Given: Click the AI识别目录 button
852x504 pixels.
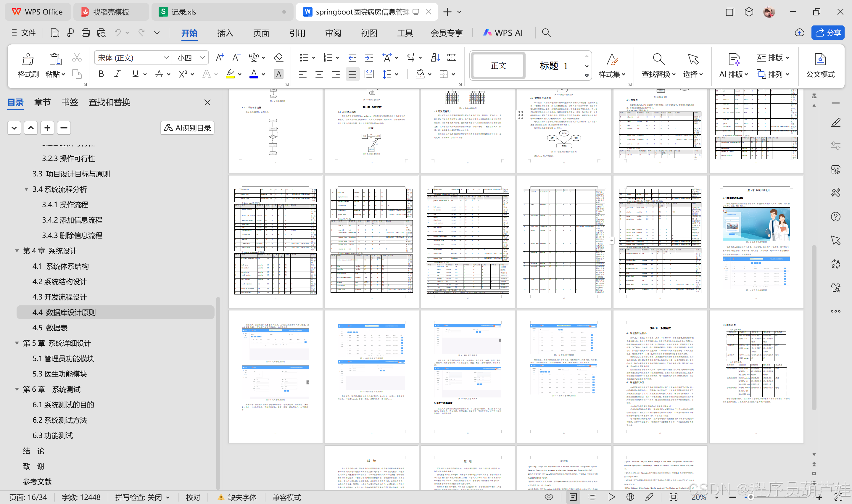Looking at the screenshot, I should point(187,128).
